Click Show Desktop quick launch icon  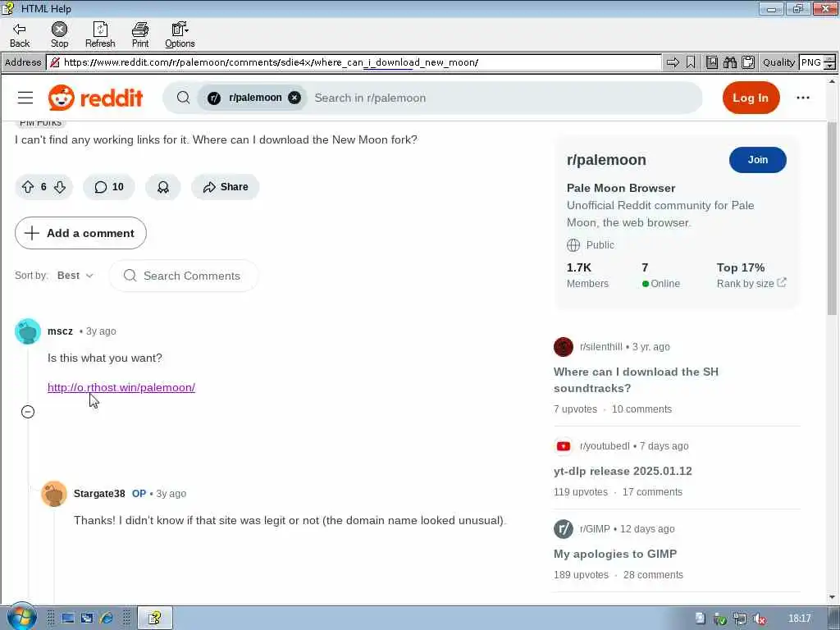[67, 619]
